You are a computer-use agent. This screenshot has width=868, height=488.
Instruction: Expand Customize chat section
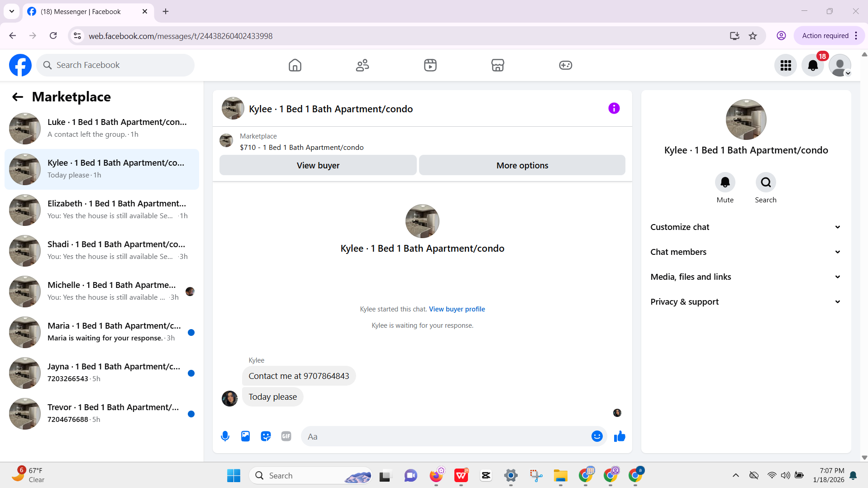(746, 227)
